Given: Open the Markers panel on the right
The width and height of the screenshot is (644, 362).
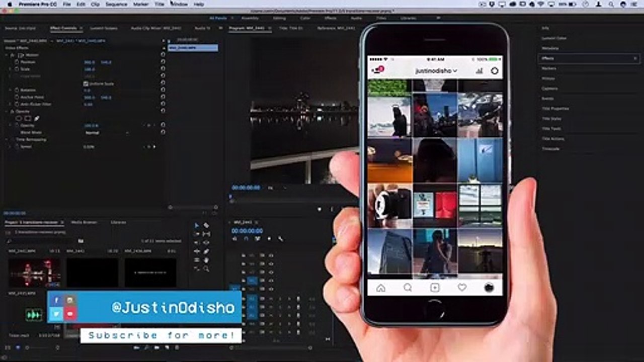Looking at the screenshot, I should 549,68.
